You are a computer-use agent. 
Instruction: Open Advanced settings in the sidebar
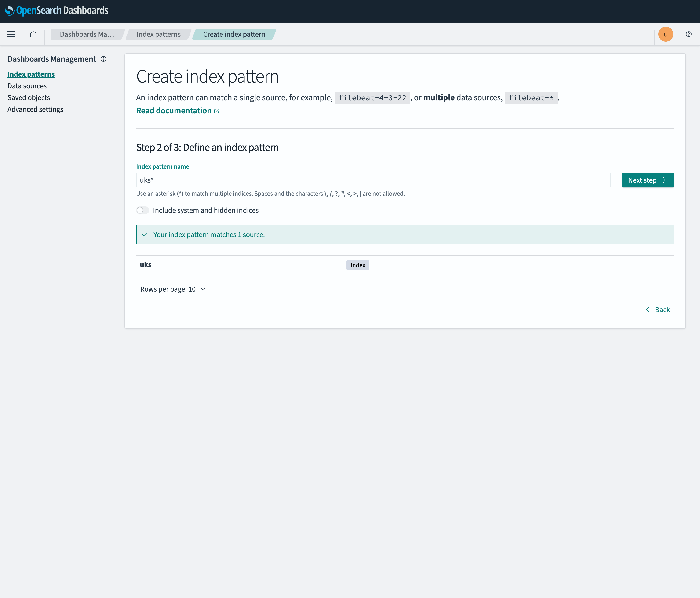[x=35, y=109]
